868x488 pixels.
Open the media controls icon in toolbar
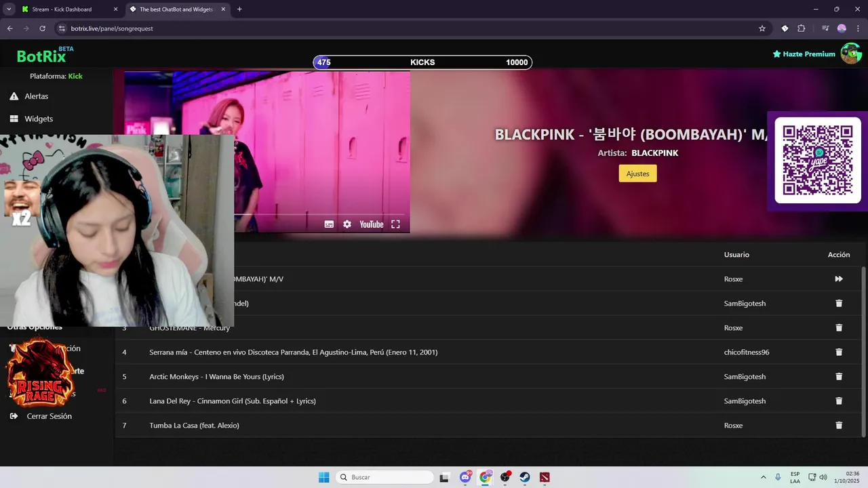(825, 28)
